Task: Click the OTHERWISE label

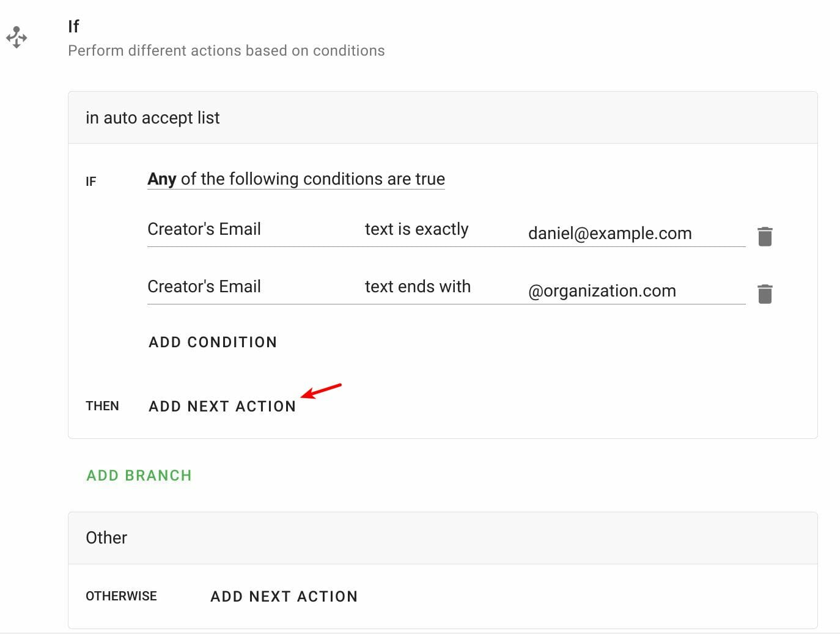Action: pos(121,597)
